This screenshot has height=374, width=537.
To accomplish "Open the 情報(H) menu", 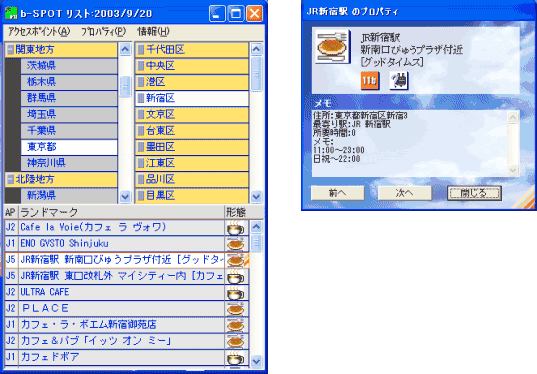I will click(x=153, y=32).
